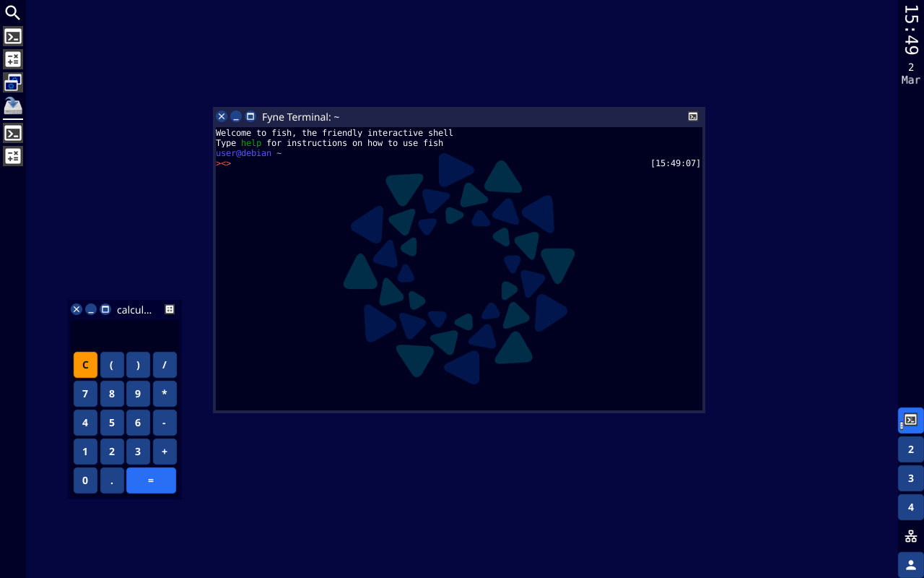Open the installer drive icon in the dock
This screenshot has width=924, height=578.
(12, 106)
